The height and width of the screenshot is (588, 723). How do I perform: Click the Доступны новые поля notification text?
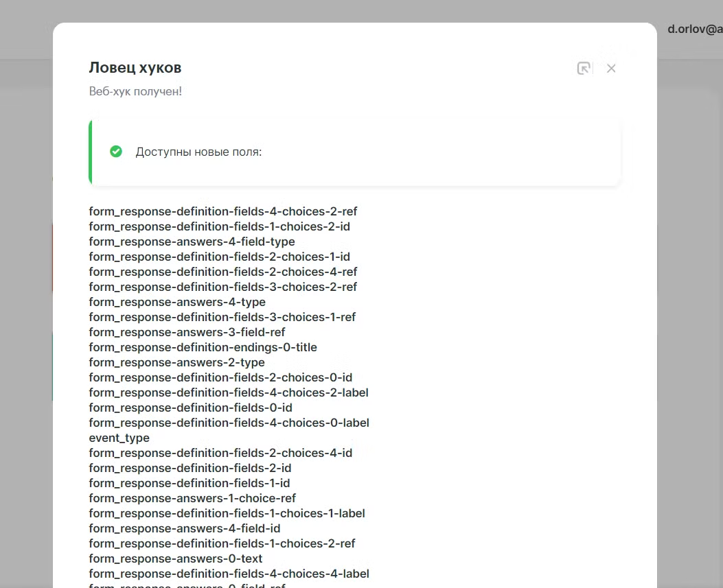coord(198,152)
